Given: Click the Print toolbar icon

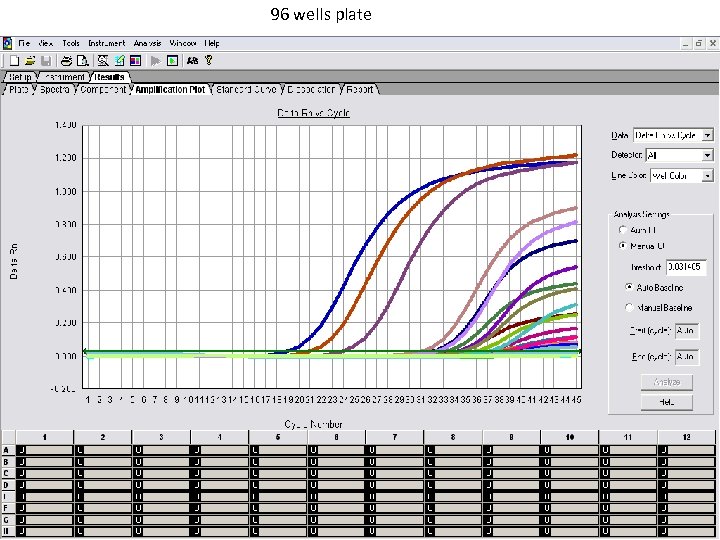Looking at the screenshot, I should coord(67,61).
